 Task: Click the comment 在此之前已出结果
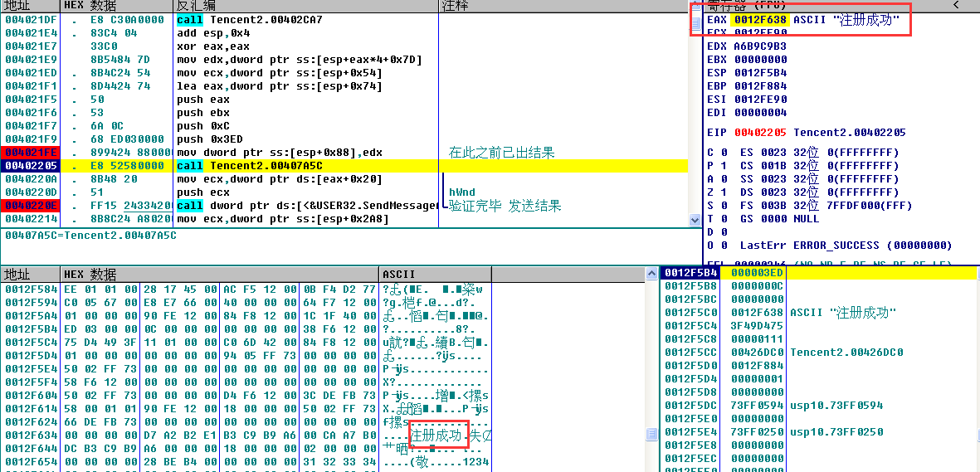(501, 153)
